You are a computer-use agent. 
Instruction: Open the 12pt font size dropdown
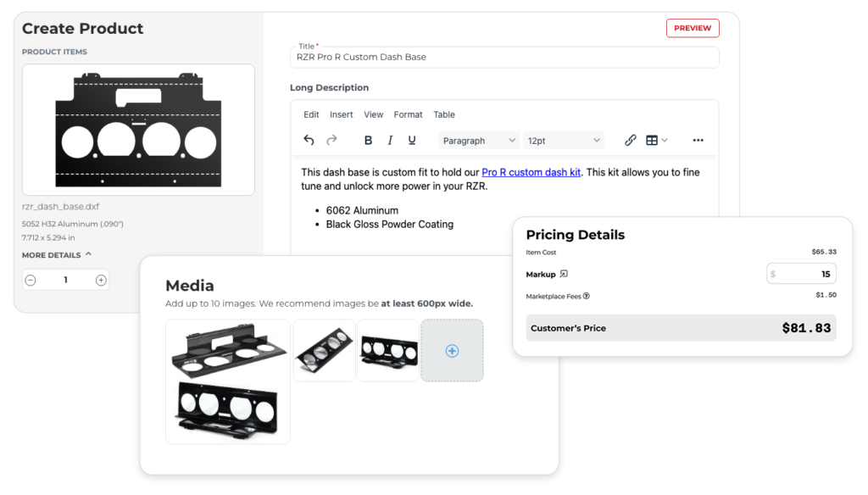pyautogui.click(x=564, y=141)
